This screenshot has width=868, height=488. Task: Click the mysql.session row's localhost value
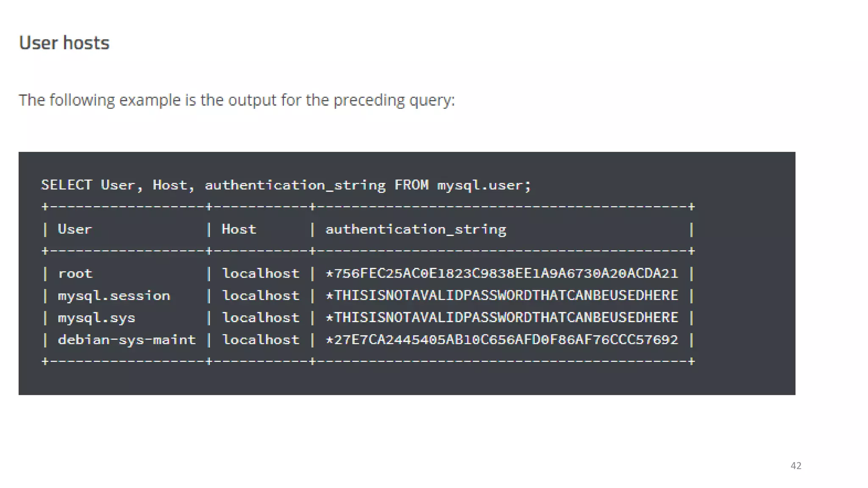(261, 295)
